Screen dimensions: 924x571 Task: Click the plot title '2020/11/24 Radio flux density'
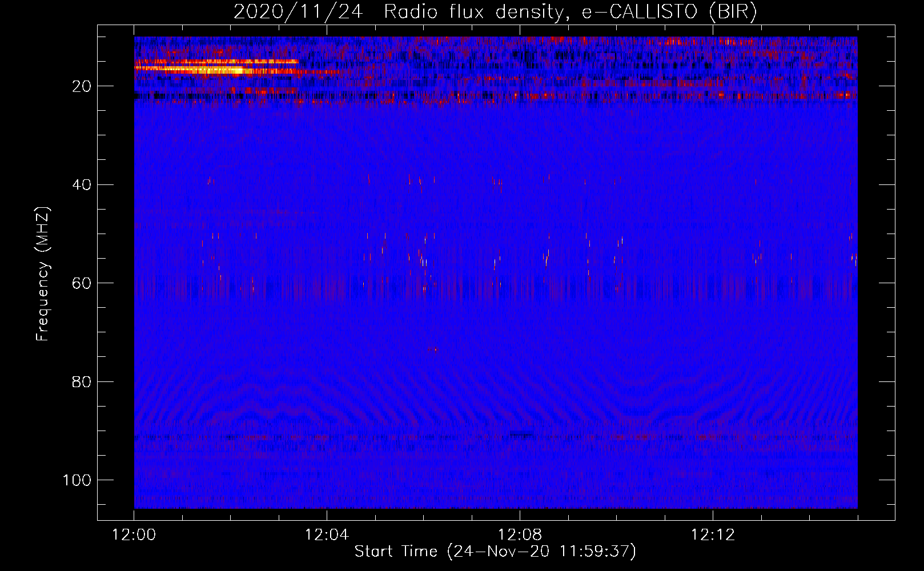(495, 12)
